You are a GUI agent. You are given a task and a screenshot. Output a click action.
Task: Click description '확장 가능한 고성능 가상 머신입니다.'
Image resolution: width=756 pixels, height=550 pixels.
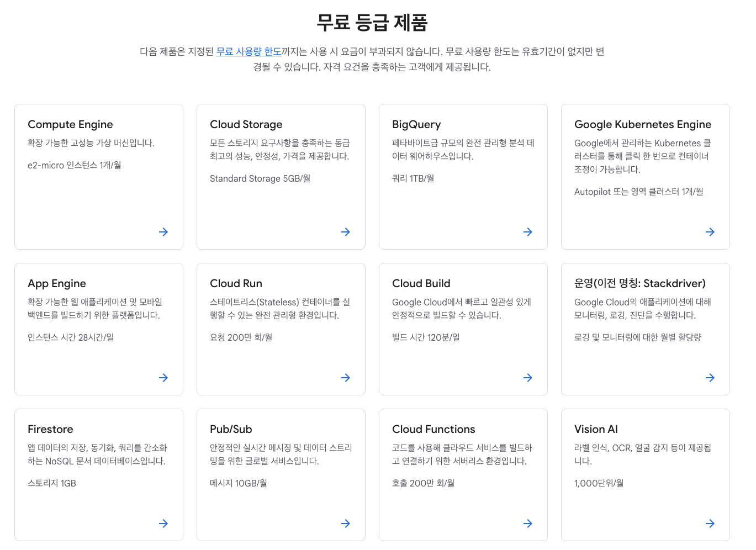pyautogui.click(x=91, y=143)
